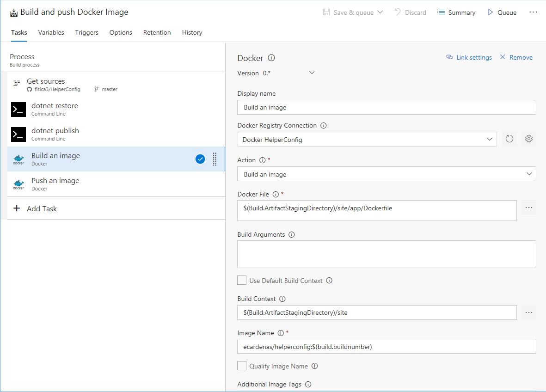This screenshot has height=392, width=546.
Task: Switch to the Options tab
Action: click(x=121, y=32)
